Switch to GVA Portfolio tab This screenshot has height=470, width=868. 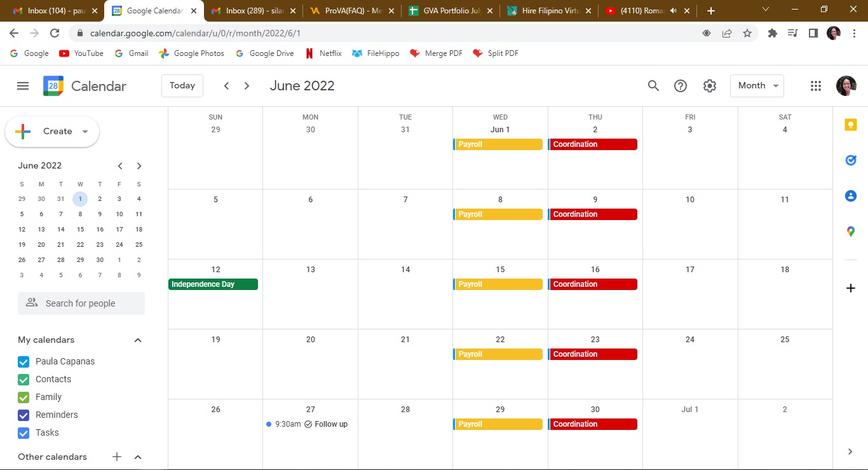[452, 11]
